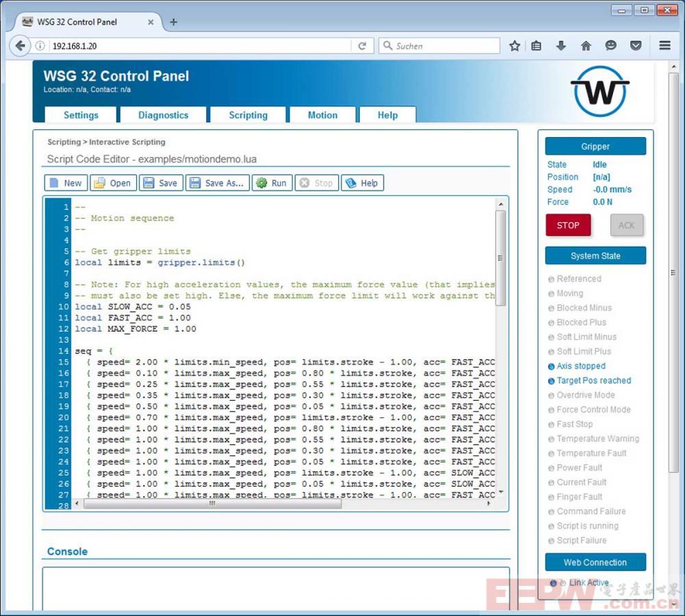
Task: Open scripting Help from the editor toolbar
Action: [x=362, y=183]
